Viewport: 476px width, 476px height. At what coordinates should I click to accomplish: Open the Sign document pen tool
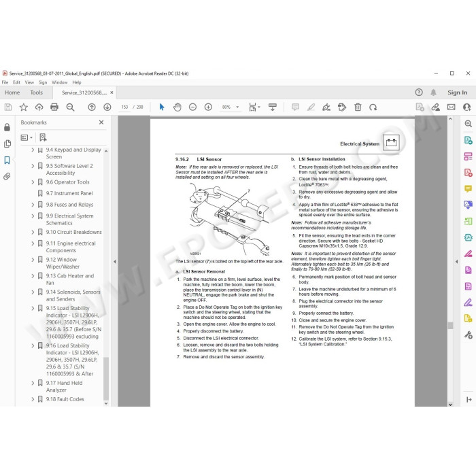click(326, 107)
